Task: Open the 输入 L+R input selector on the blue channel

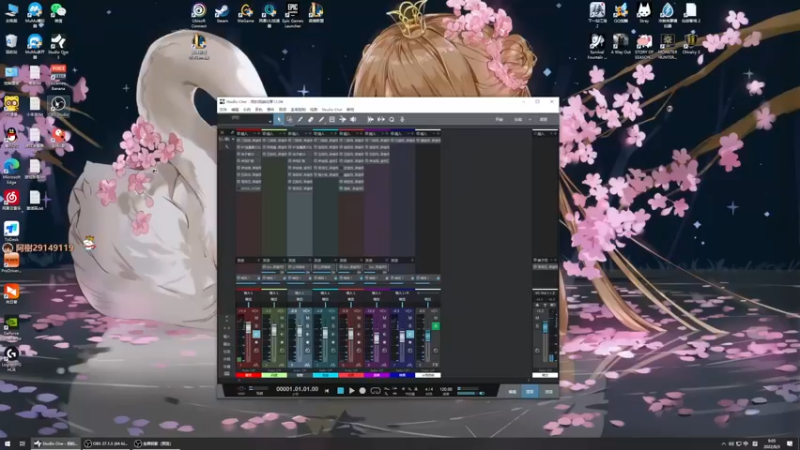Action: [x=402, y=293]
